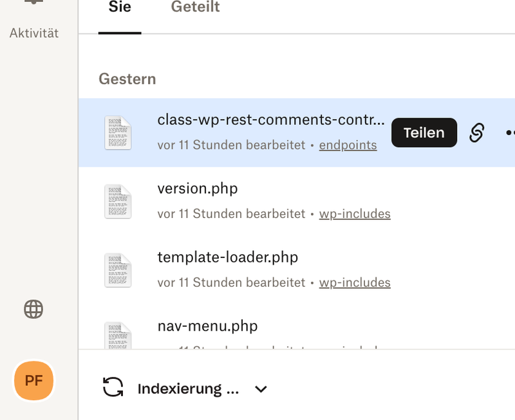Click the copy link chain icon

pyautogui.click(x=476, y=133)
